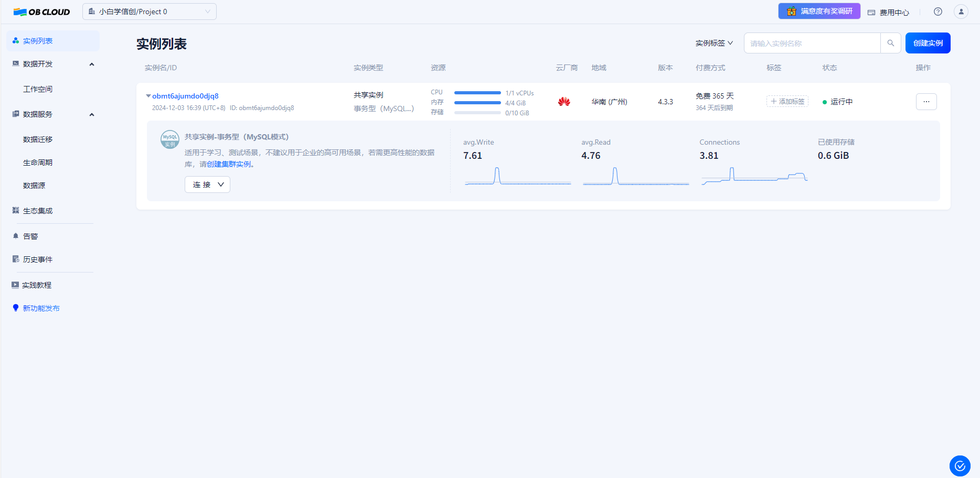
Task: Click the history events icon
Action: [16, 259]
